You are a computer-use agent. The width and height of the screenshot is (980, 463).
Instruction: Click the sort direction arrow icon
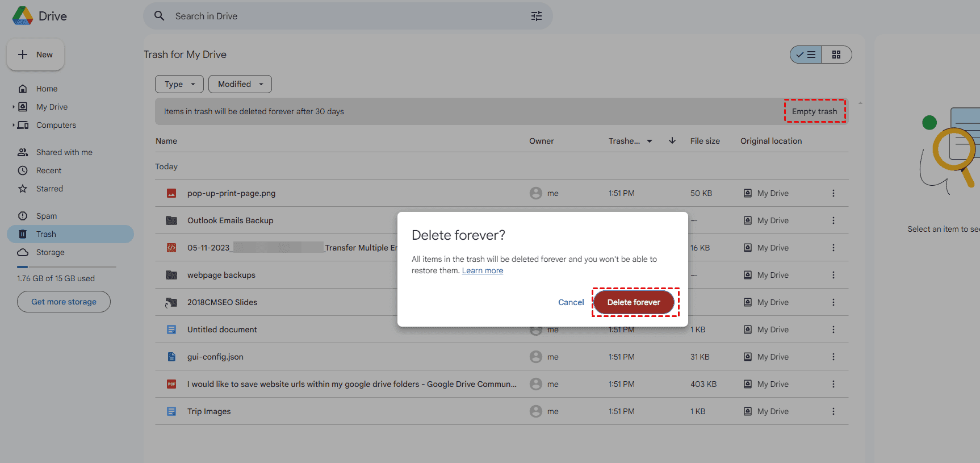tap(672, 141)
